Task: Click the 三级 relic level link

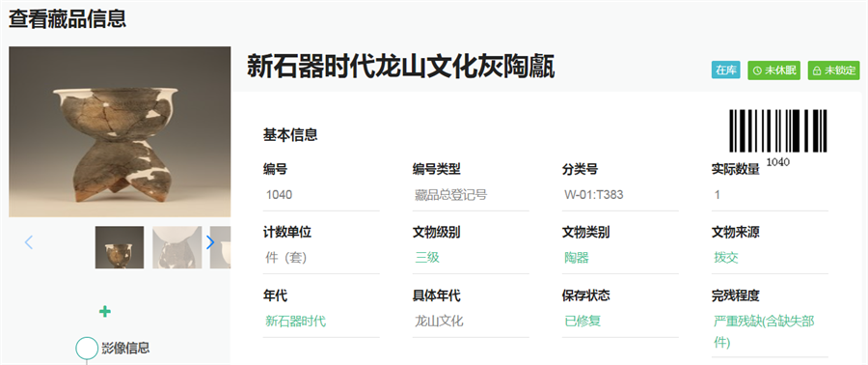Action: click(427, 258)
